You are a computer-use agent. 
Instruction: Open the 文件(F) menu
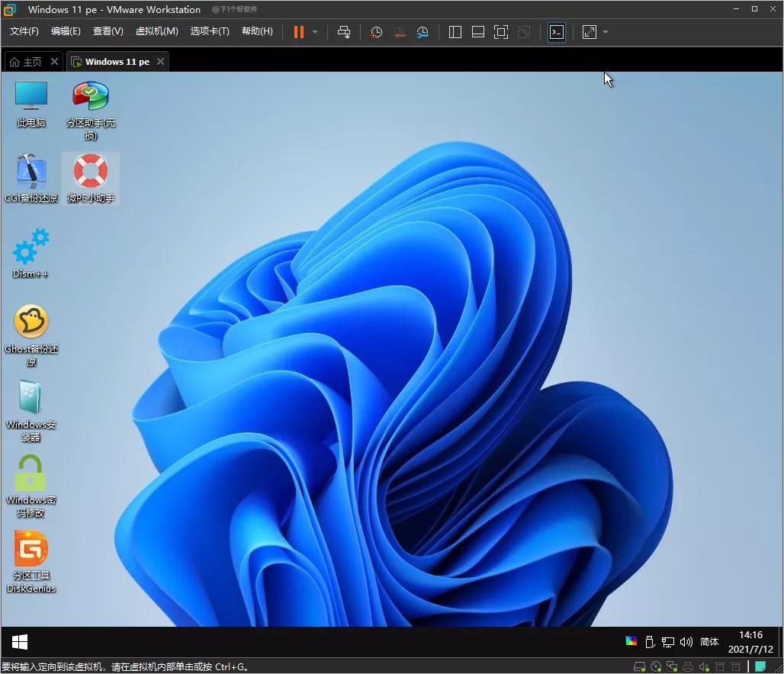pos(24,31)
